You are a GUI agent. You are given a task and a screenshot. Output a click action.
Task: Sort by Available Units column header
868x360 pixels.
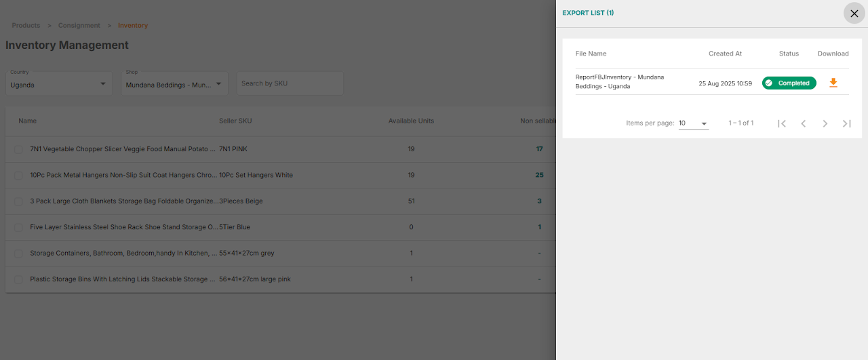[411, 121]
